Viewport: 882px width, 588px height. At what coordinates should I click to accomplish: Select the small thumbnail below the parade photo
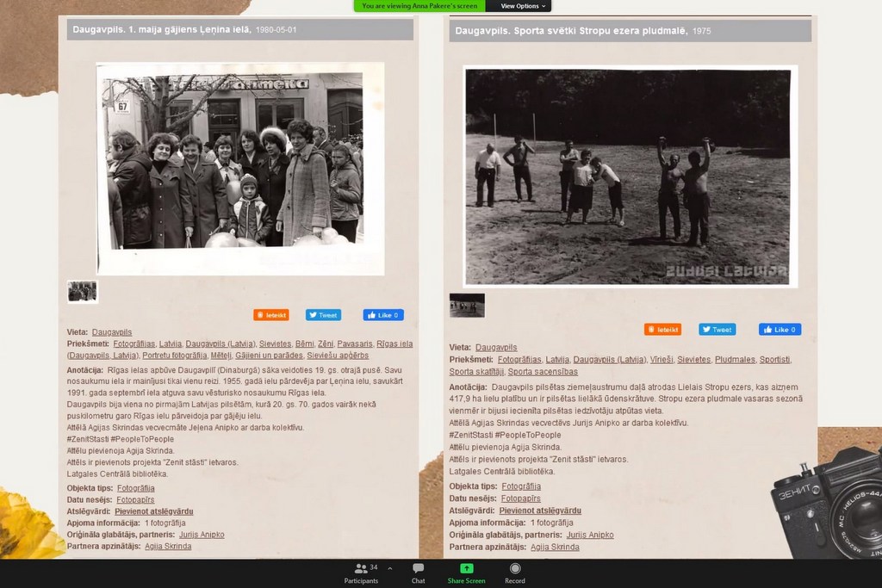82,292
